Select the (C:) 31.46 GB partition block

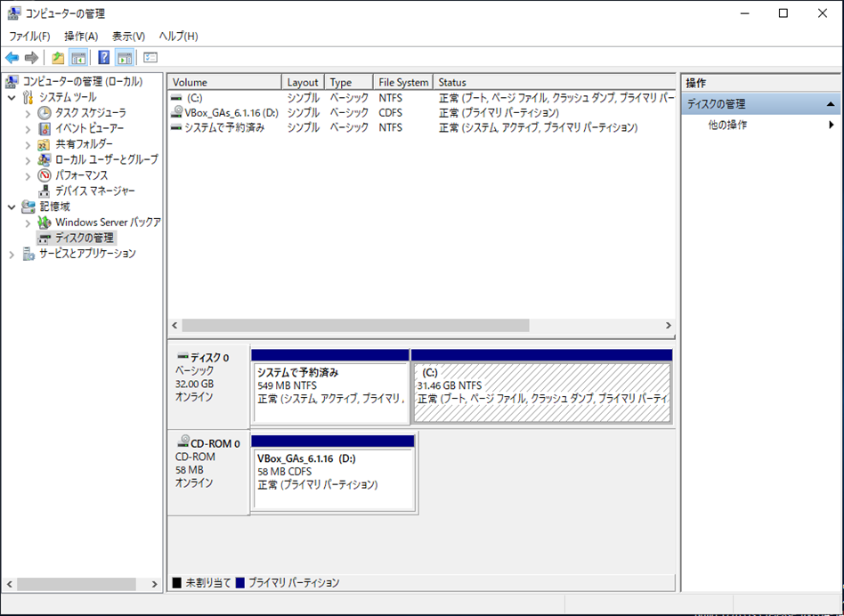[x=541, y=392]
